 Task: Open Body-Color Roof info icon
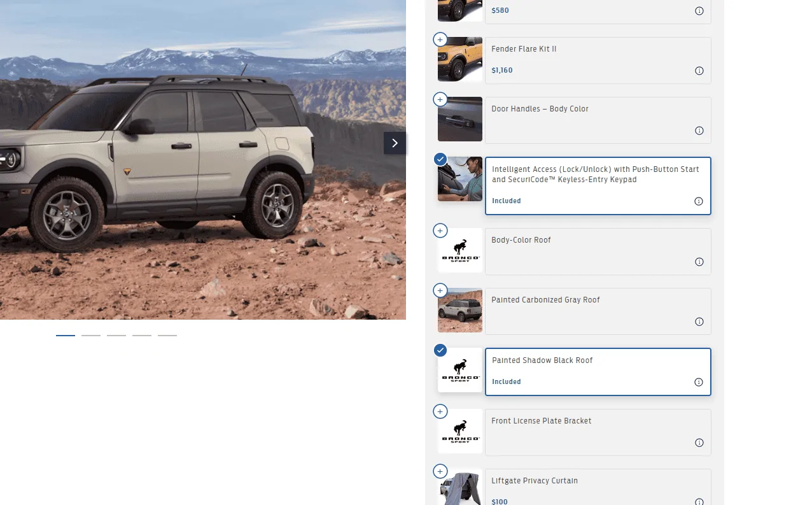pos(699,262)
